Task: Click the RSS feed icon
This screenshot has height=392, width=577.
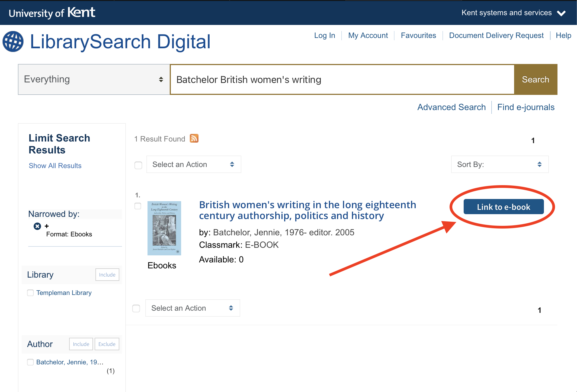Action: point(194,138)
